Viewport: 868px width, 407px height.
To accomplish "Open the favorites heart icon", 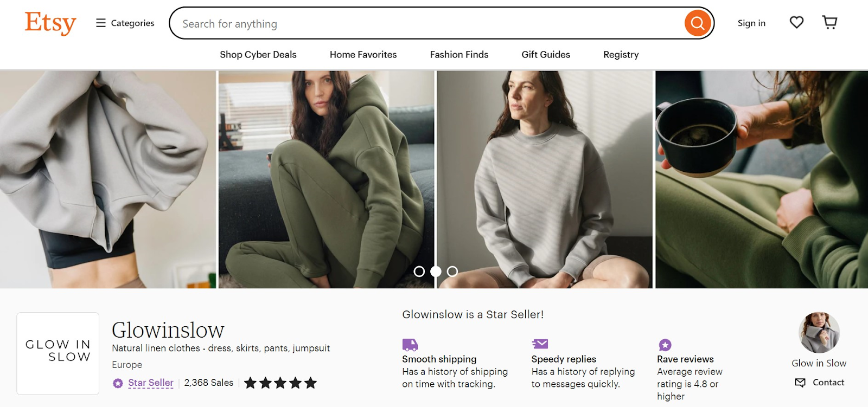I will [796, 22].
